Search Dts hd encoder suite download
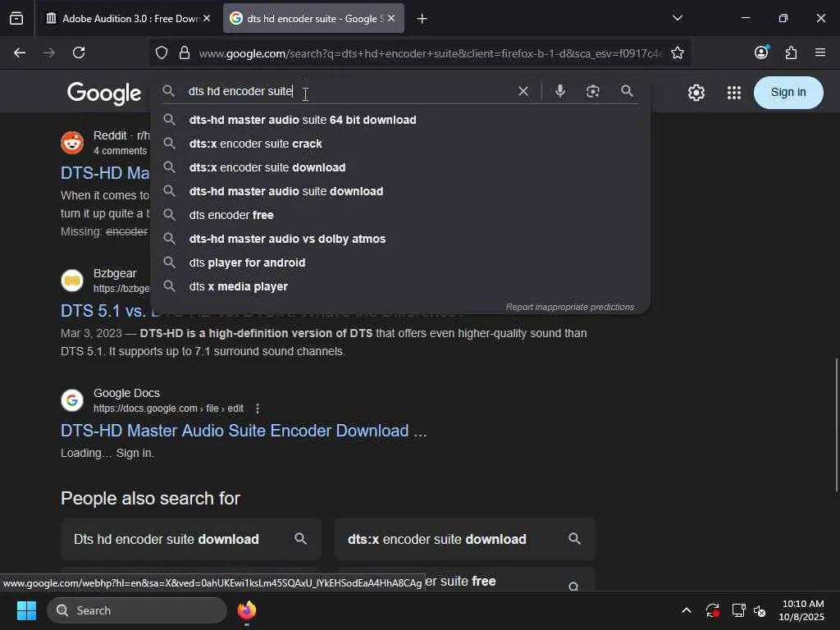Image resolution: width=840 pixels, height=630 pixels. 190,539
